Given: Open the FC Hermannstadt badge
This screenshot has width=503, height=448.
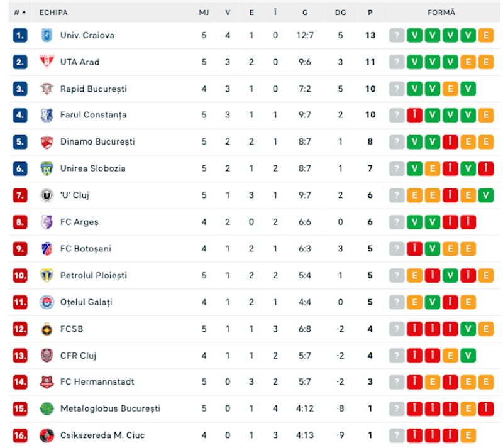Looking at the screenshot, I should click(47, 381).
